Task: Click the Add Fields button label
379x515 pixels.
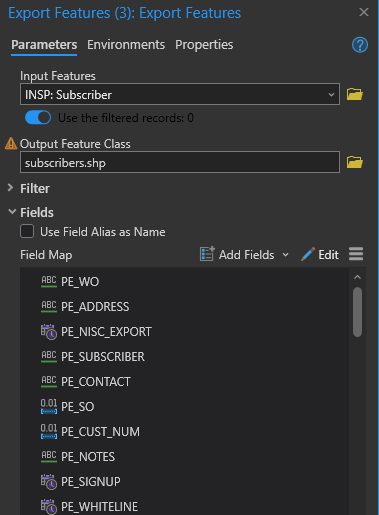Action: (x=247, y=255)
